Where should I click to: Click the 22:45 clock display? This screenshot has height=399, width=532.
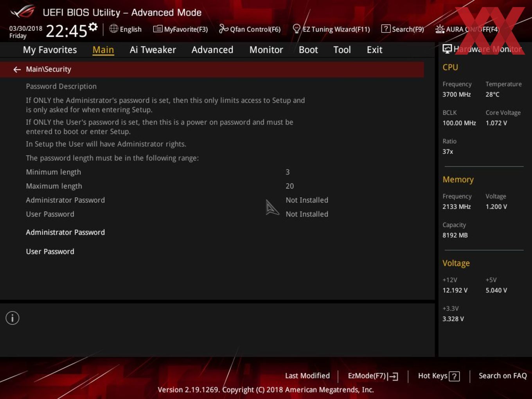click(66, 31)
